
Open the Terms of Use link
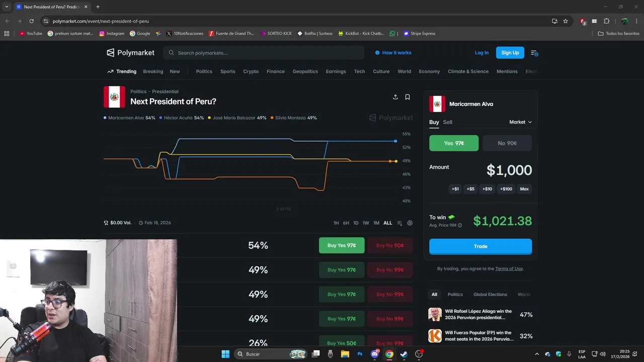pos(509,269)
